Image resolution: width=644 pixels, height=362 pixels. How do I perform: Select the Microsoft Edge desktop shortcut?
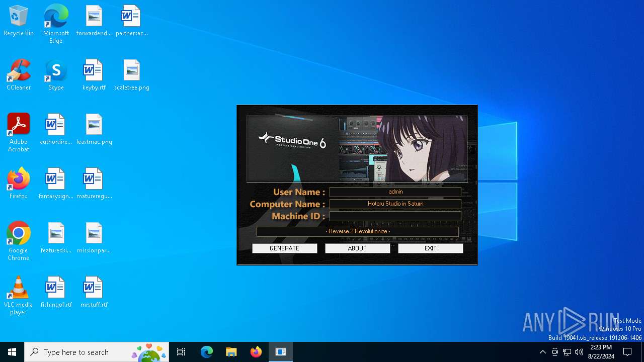click(x=56, y=24)
